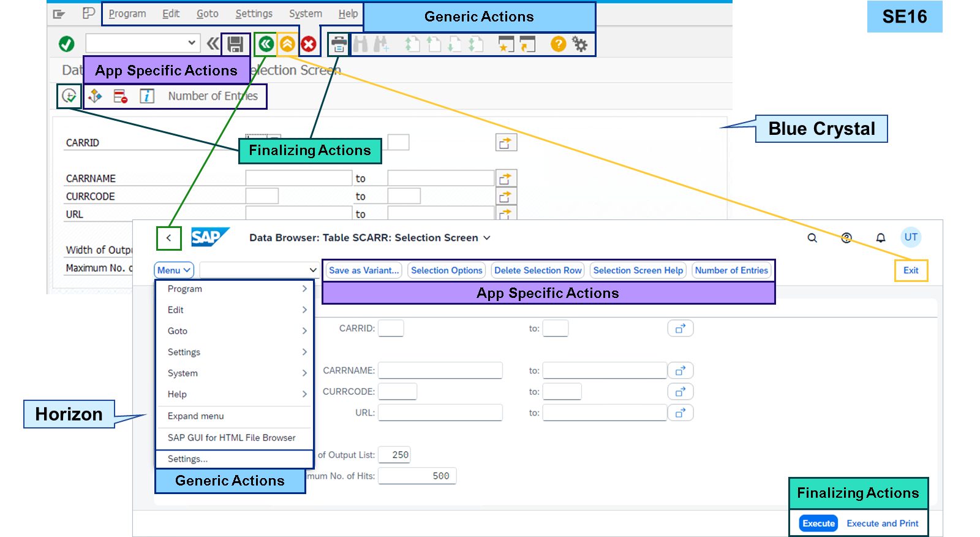The image size is (980, 537).
Task: Open multiple selection for CURRCODE in Horizon
Action: coord(680,392)
